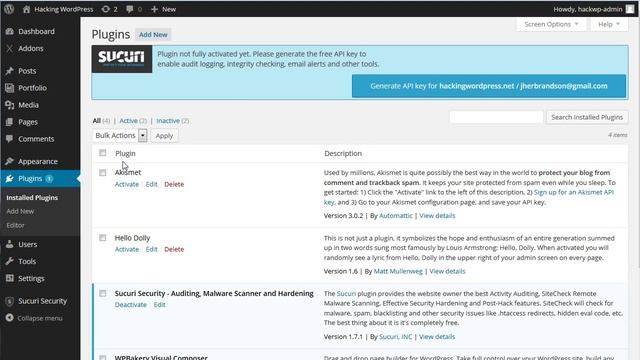Screen dimensions: 640x360
Task: Open Sucuri, INC author link
Action: (396, 337)
